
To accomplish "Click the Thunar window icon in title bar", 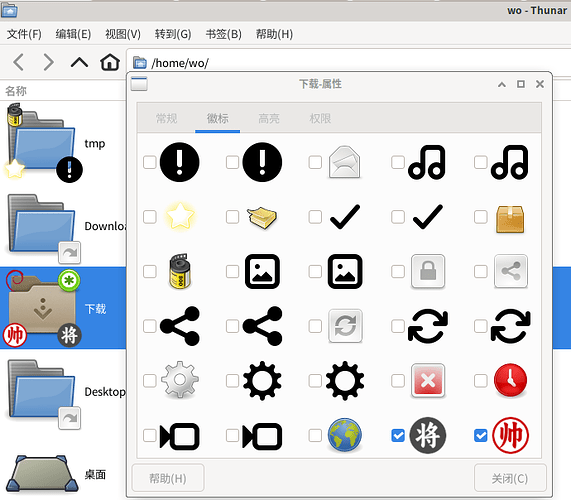I will click(x=9, y=10).
